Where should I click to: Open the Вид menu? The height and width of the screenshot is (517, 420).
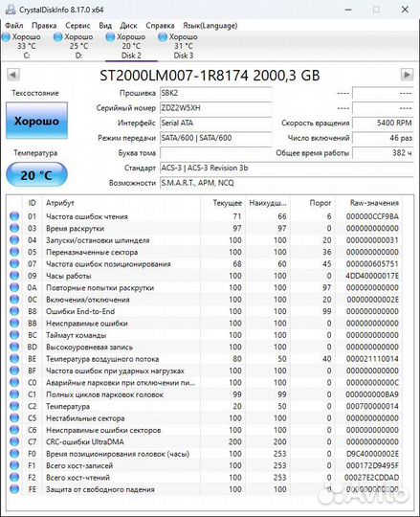[x=105, y=26]
